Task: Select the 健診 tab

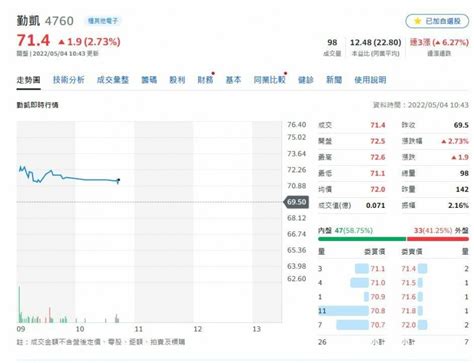Action: [x=306, y=80]
